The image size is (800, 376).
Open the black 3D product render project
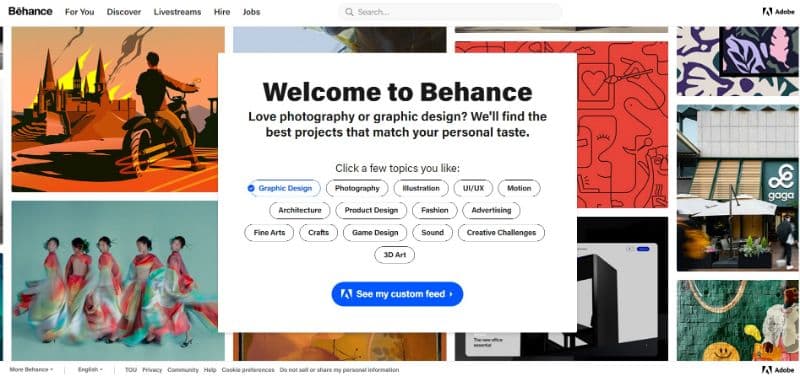tap(621, 289)
